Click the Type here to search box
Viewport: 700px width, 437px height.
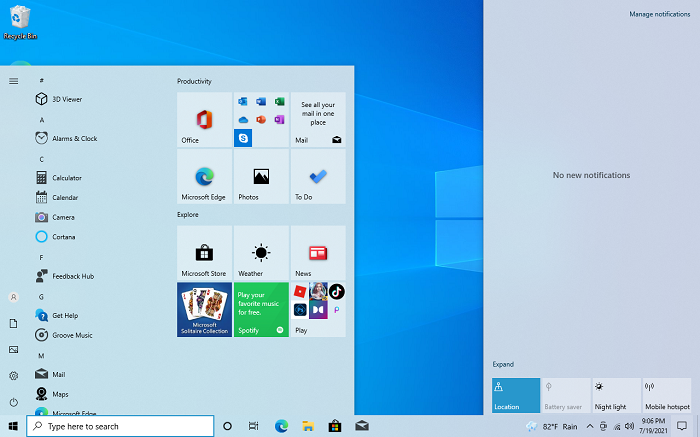120,426
